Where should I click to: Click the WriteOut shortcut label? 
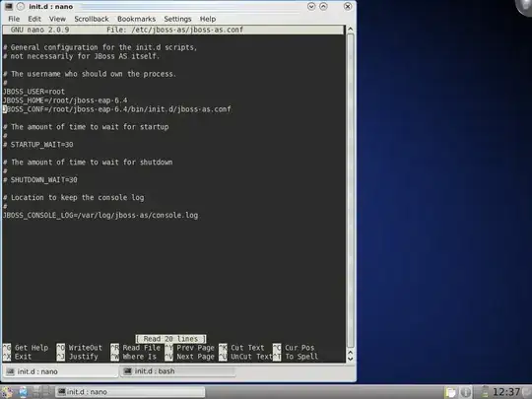click(x=85, y=348)
